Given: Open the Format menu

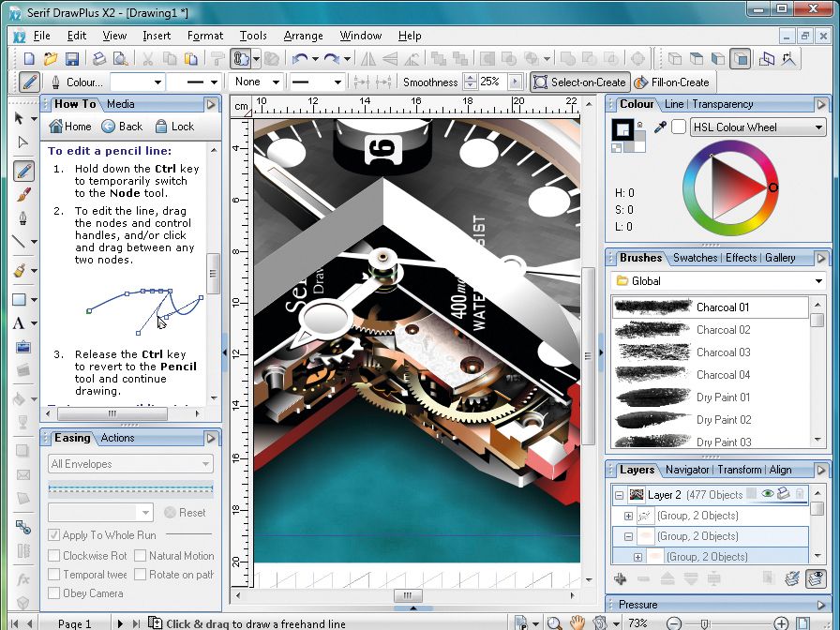Looking at the screenshot, I should (205, 36).
